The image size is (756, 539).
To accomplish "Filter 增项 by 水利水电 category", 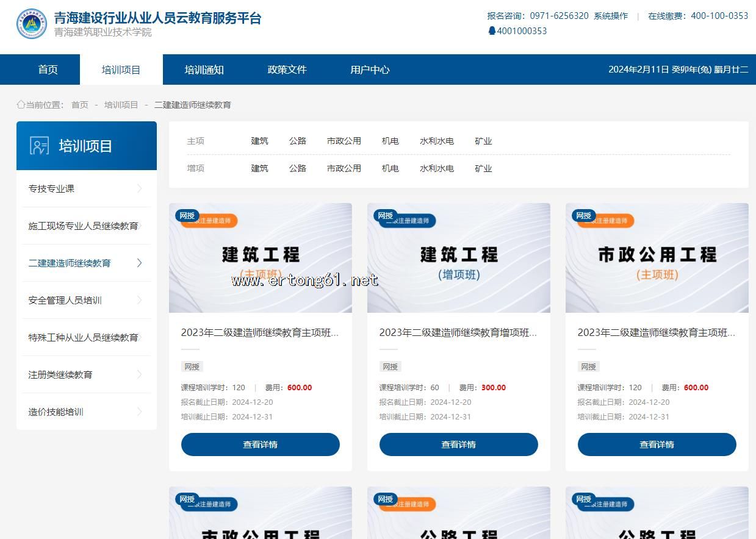I will tap(436, 168).
